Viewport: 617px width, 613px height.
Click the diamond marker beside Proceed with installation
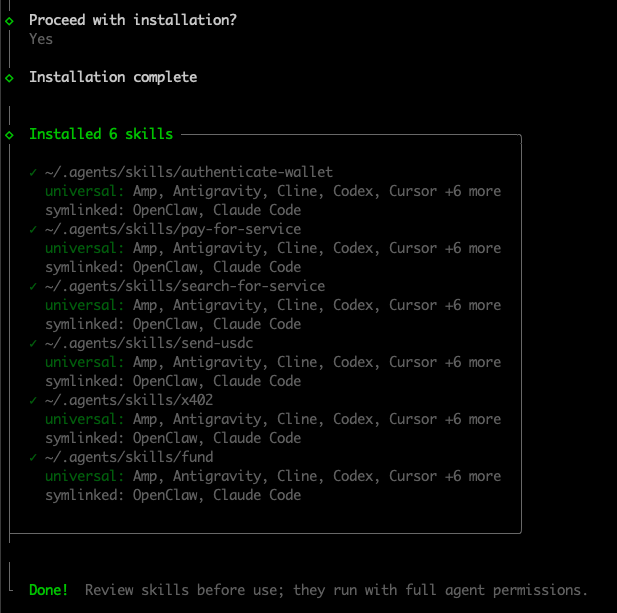pyautogui.click(x=9, y=20)
